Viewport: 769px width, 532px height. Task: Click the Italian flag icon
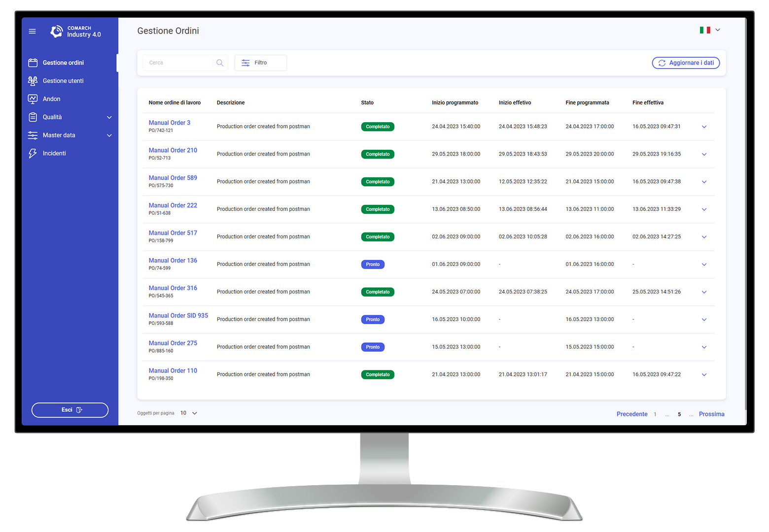(x=705, y=30)
